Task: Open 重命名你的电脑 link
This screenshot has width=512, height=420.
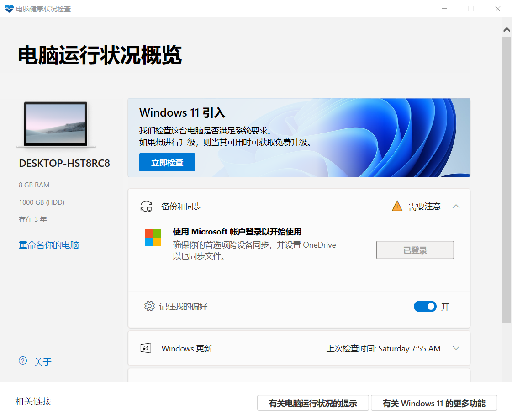Action: pos(48,245)
